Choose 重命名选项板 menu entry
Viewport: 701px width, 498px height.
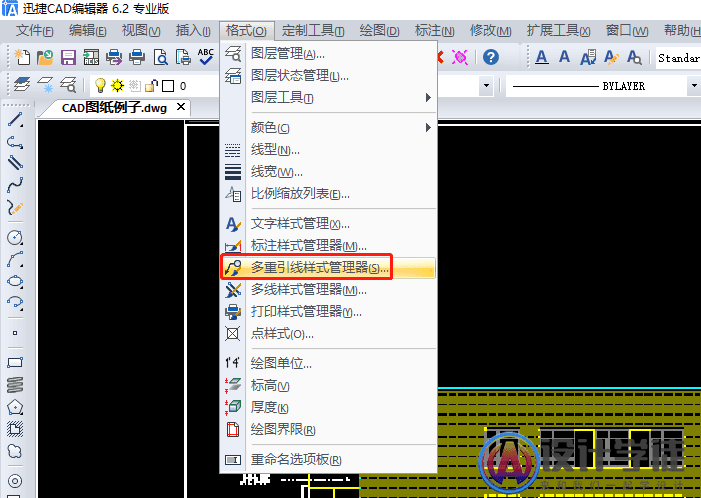click(328, 460)
